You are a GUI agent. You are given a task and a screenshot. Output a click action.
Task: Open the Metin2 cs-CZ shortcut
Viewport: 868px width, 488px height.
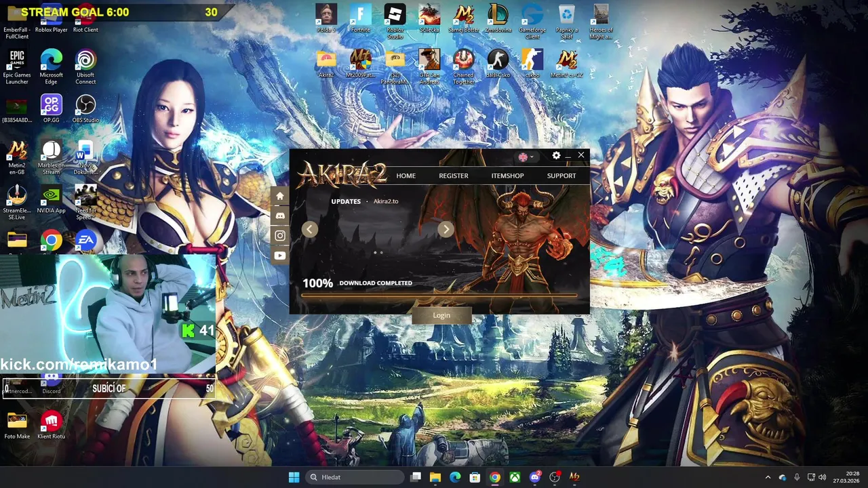(566, 64)
